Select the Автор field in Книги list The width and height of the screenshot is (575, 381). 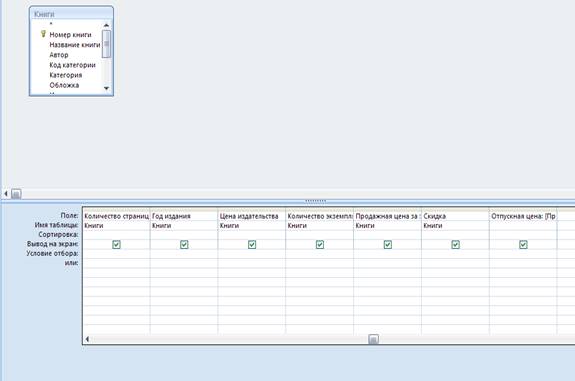[59, 55]
